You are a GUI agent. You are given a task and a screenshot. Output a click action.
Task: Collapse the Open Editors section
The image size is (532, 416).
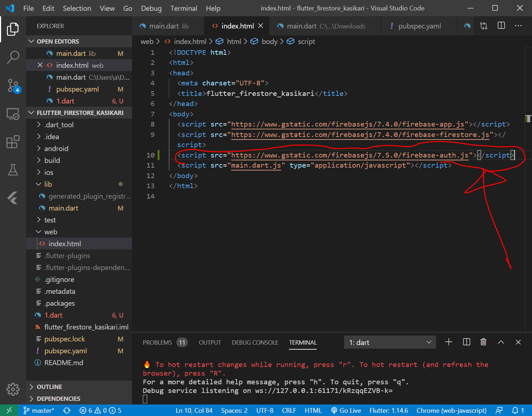pyautogui.click(x=79, y=41)
